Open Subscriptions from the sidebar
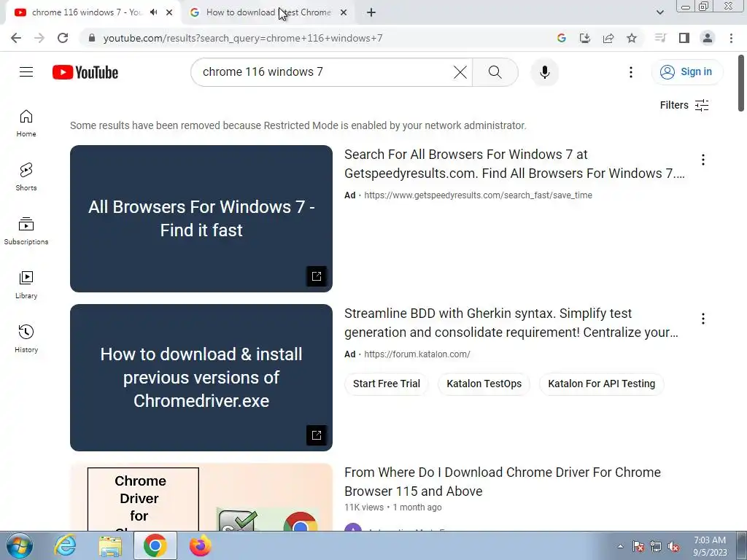Viewport: 747px width, 560px height. (x=26, y=231)
